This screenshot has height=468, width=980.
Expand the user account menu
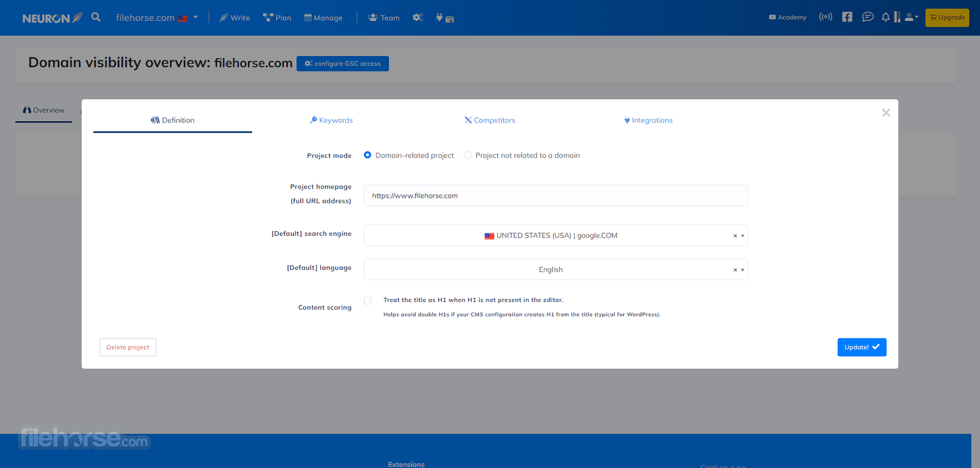tap(911, 17)
